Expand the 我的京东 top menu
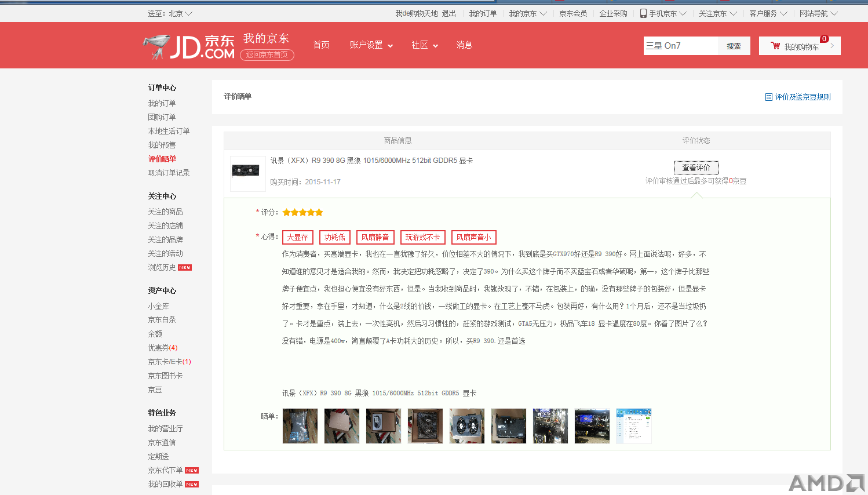 pos(528,13)
